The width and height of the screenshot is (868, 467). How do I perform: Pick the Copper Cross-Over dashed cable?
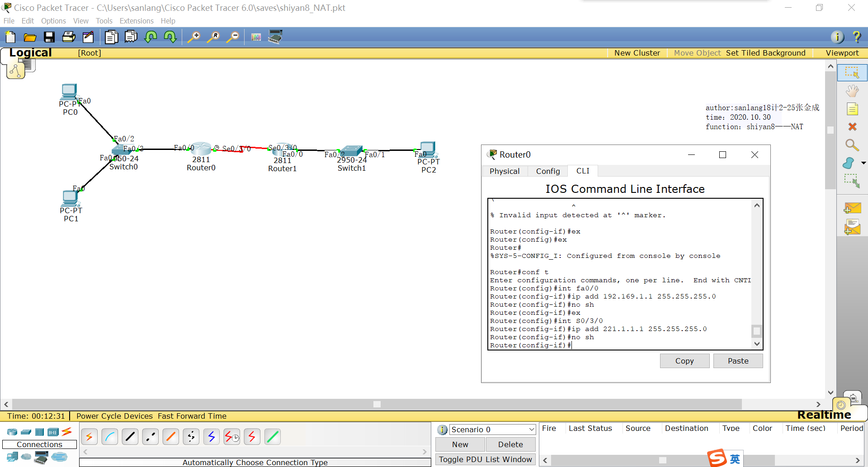pyautogui.click(x=150, y=437)
